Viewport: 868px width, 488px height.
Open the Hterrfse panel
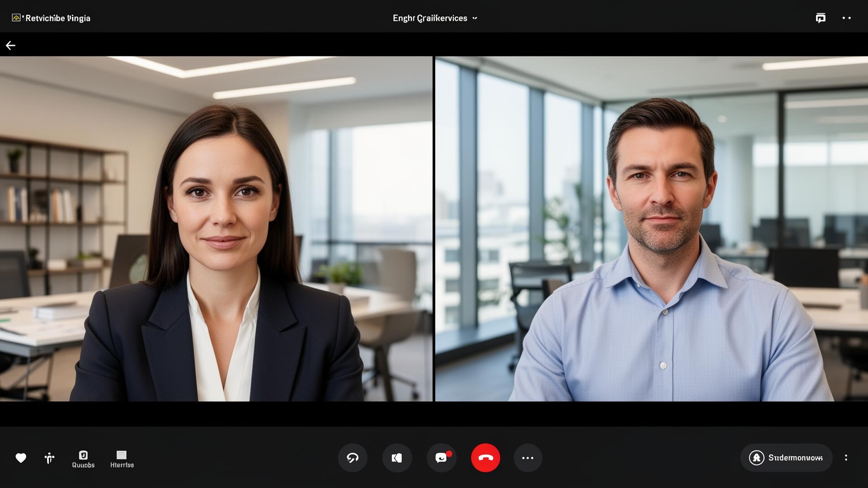coord(122,459)
